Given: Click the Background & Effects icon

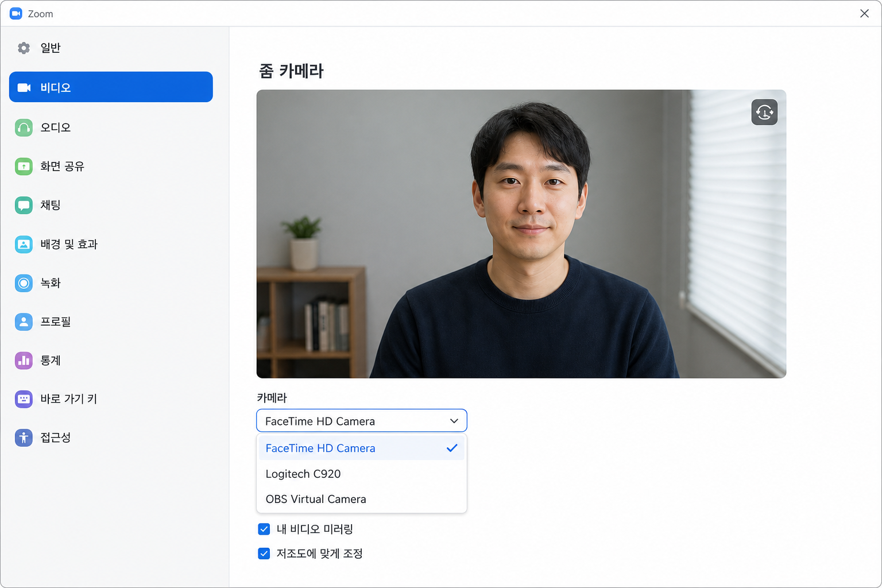Looking at the screenshot, I should pos(24,244).
